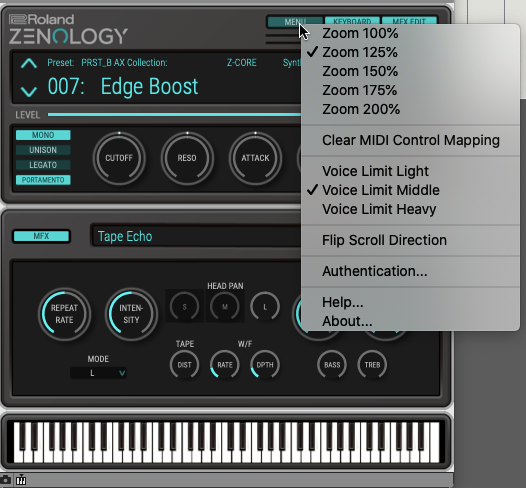Click the W/F RATE knob
Image resolution: width=526 pixels, height=488 pixels.
[x=225, y=365]
